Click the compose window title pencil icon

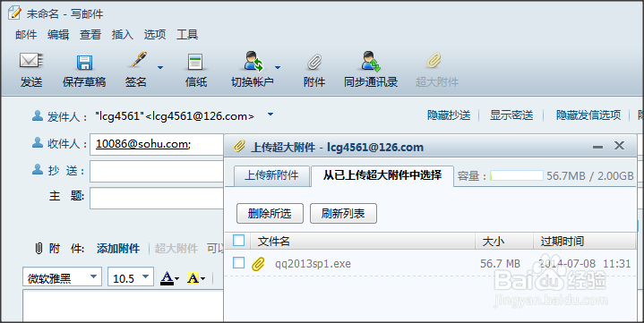pyautogui.click(x=15, y=13)
